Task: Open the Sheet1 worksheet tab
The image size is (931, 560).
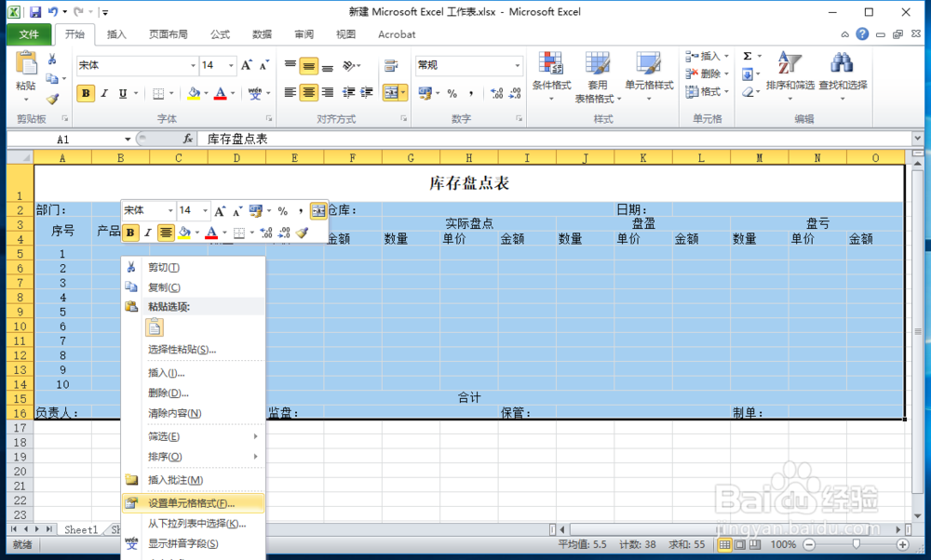Action: [x=81, y=529]
